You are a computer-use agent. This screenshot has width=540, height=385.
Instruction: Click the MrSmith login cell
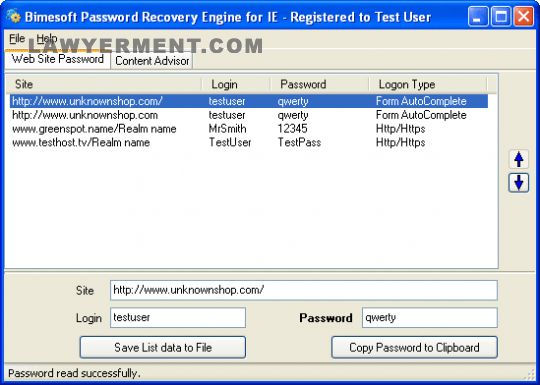tap(227, 129)
